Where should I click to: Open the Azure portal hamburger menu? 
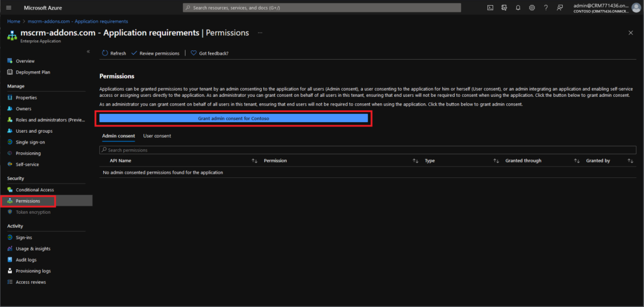pyautogui.click(x=9, y=8)
